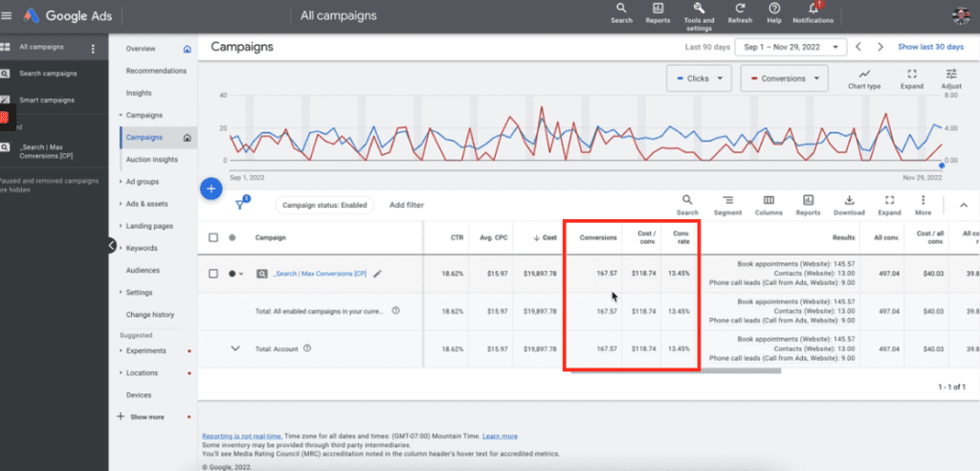Open the Chart type selector

pyautogui.click(x=864, y=78)
